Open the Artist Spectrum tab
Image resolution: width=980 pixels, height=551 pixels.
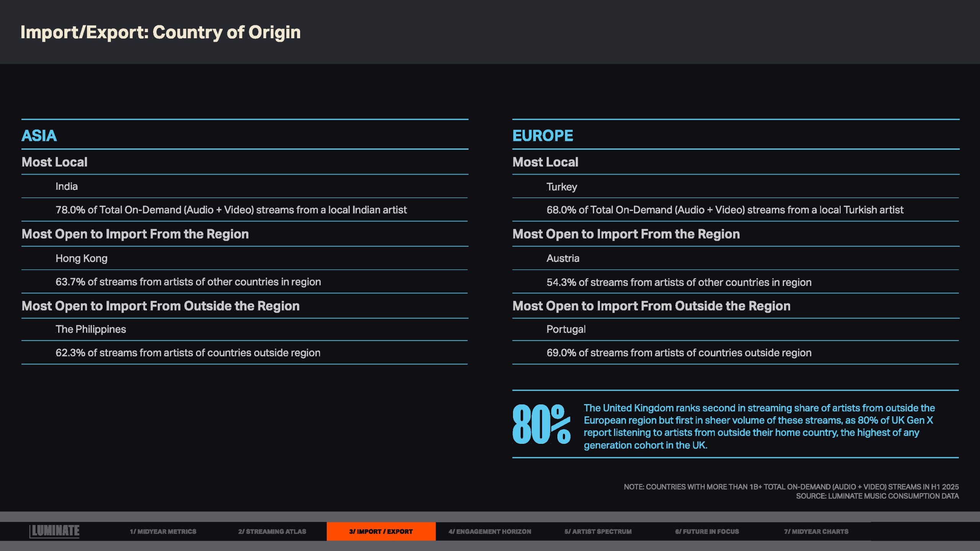(x=598, y=531)
